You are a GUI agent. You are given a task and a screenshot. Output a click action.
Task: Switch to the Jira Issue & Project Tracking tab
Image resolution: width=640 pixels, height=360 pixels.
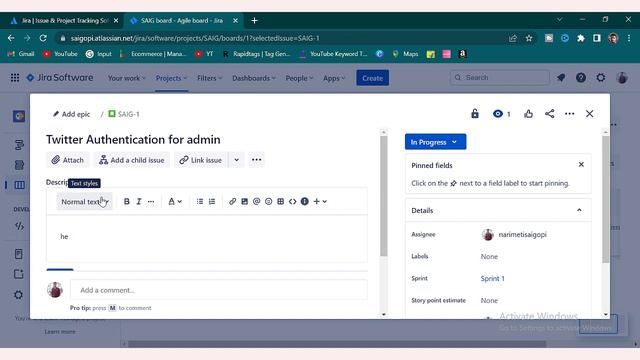tap(64, 20)
